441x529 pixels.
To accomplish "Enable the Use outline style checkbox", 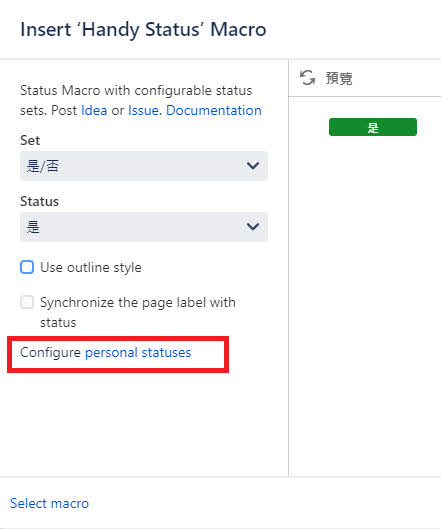I will [27, 267].
